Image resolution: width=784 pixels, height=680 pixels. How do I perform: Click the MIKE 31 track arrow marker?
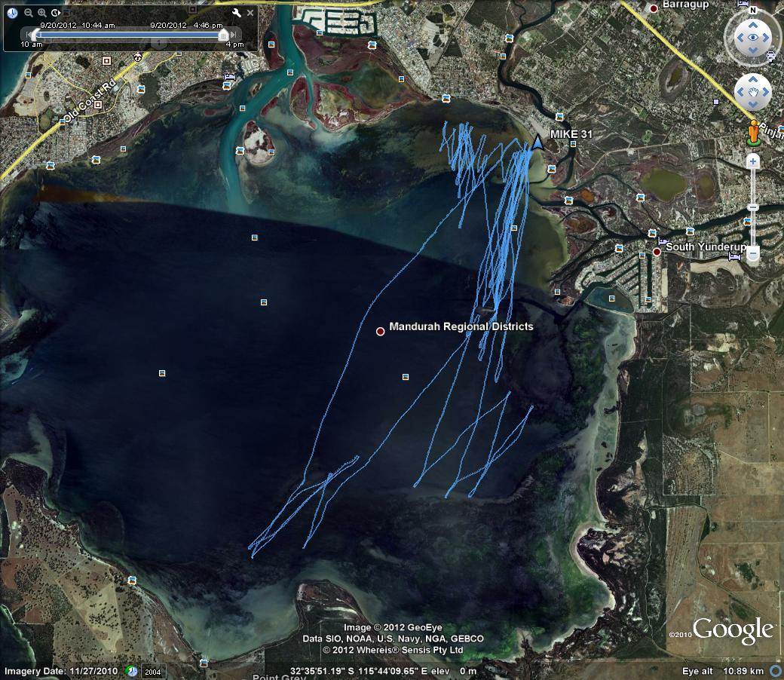(537, 142)
